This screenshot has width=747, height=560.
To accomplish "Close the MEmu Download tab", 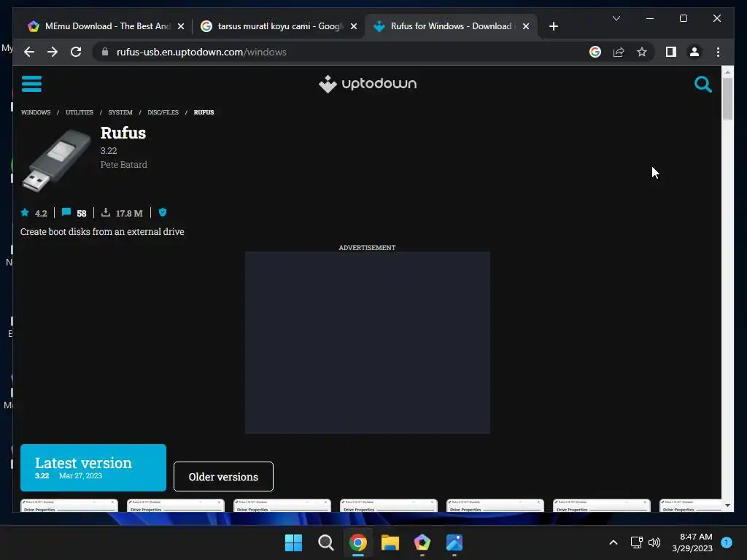I will pyautogui.click(x=181, y=26).
